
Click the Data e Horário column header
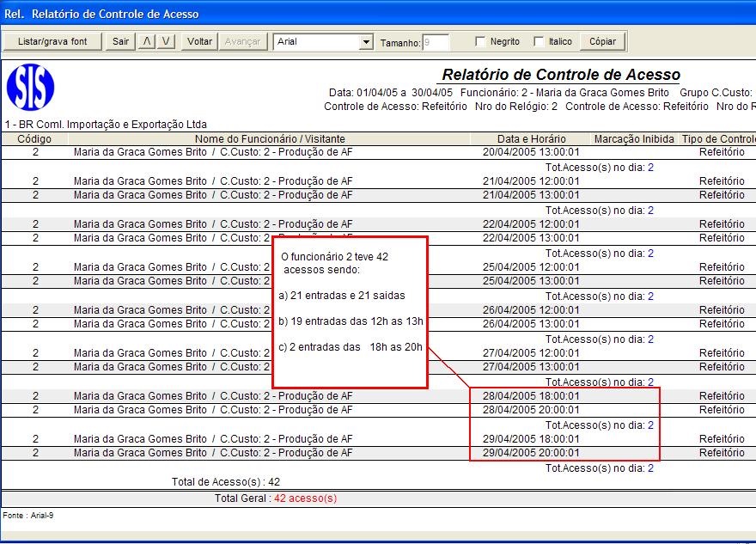click(x=531, y=139)
